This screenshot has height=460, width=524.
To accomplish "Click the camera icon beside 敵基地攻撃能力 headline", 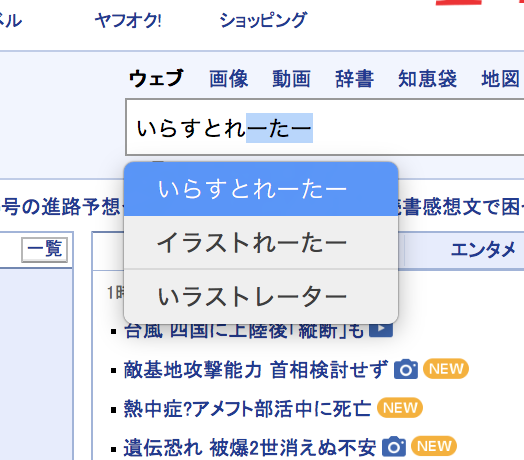I will [x=406, y=369].
